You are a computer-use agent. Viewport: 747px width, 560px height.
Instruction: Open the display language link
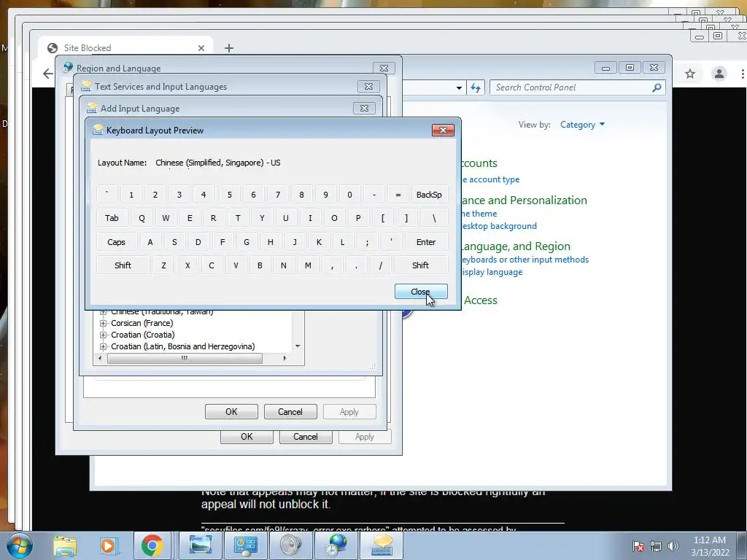(x=492, y=272)
